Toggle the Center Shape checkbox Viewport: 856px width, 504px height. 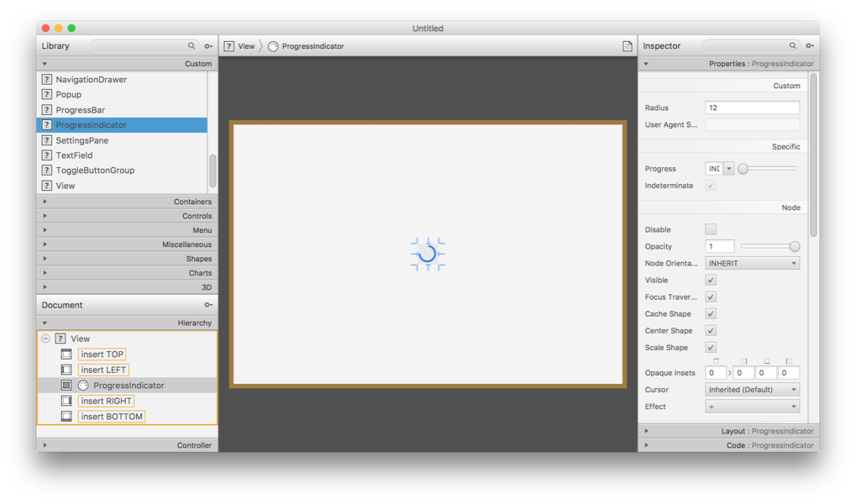710,330
